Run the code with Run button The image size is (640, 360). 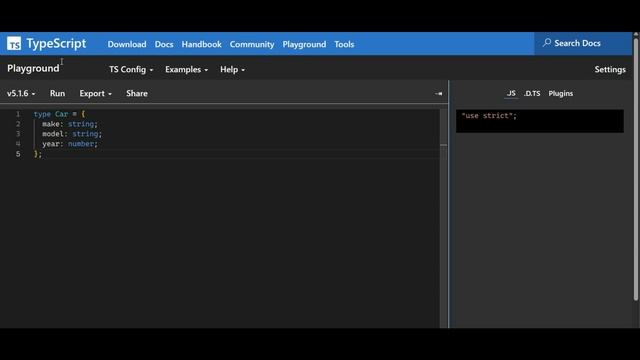point(58,93)
